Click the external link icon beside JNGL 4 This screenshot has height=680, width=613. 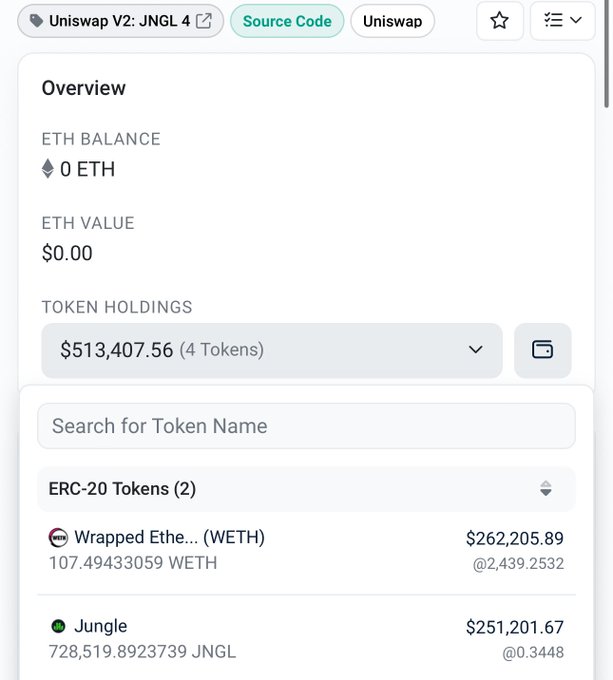coord(204,21)
